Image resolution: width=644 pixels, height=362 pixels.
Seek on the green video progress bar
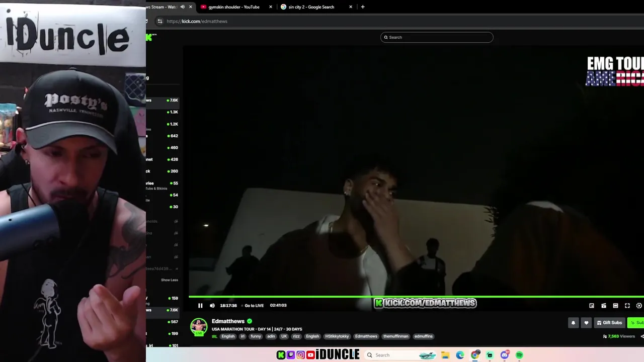[x=416, y=297]
